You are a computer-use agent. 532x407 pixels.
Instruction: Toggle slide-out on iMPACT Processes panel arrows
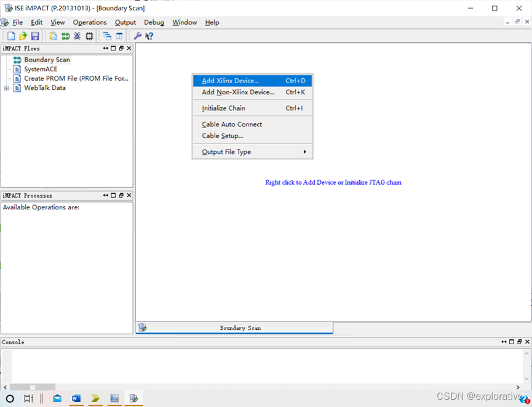pos(106,195)
